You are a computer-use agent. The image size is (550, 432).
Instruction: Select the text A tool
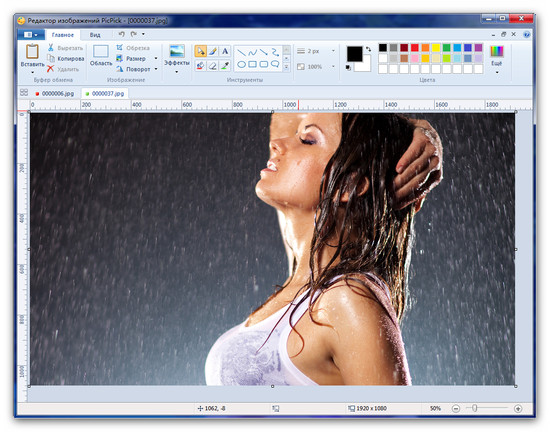click(x=225, y=52)
